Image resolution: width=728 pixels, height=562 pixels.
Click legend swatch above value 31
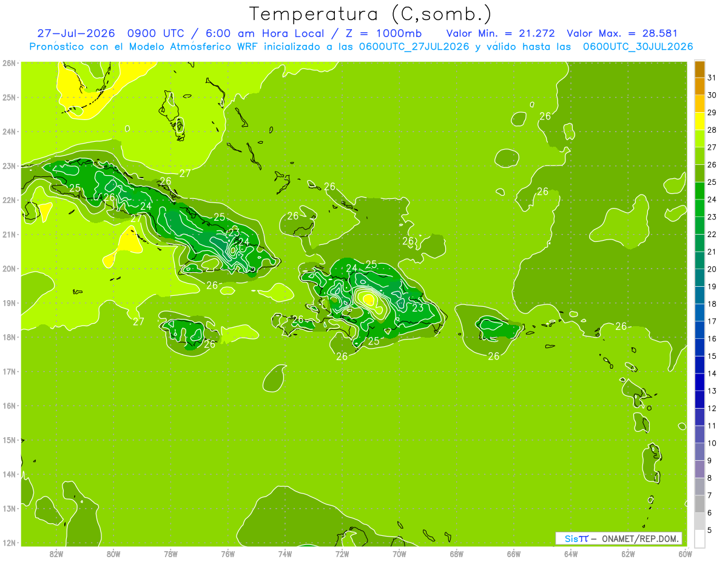pyautogui.click(x=699, y=69)
